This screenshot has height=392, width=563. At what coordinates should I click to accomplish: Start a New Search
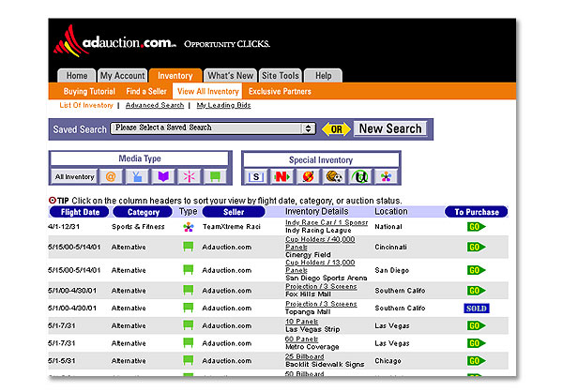point(390,128)
